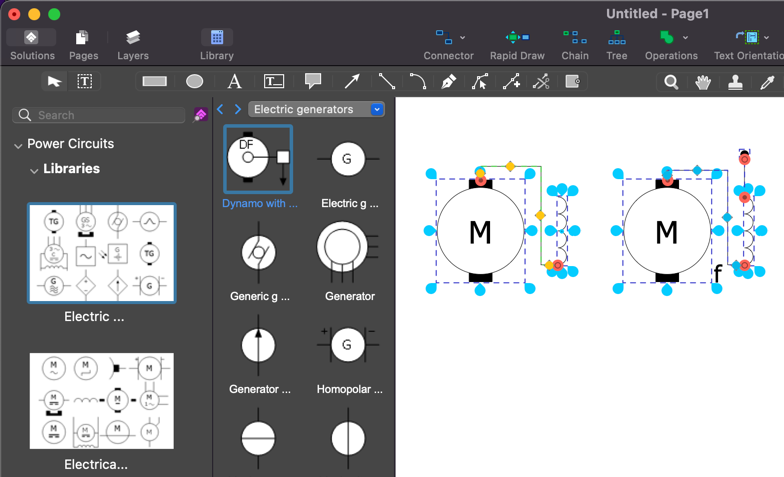Expand Text Orientation dropdown arrow

(766, 38)
